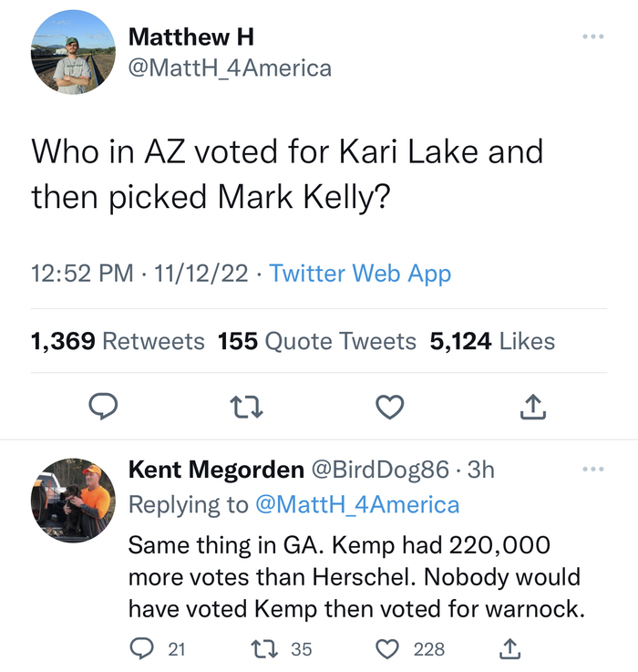Like the main tweet with heart icon
This screenshot has width=638, height=672.
pyautogui.click(x=389, y=407)
